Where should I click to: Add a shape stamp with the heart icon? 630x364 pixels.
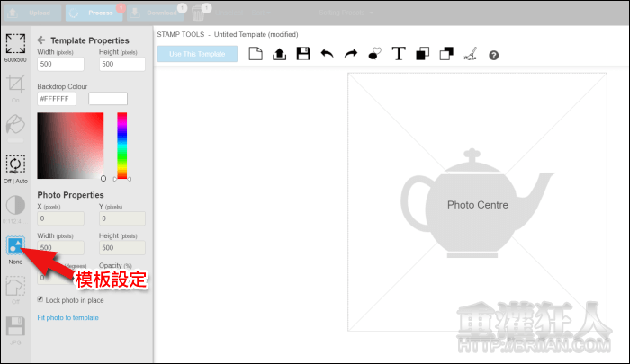374,54
